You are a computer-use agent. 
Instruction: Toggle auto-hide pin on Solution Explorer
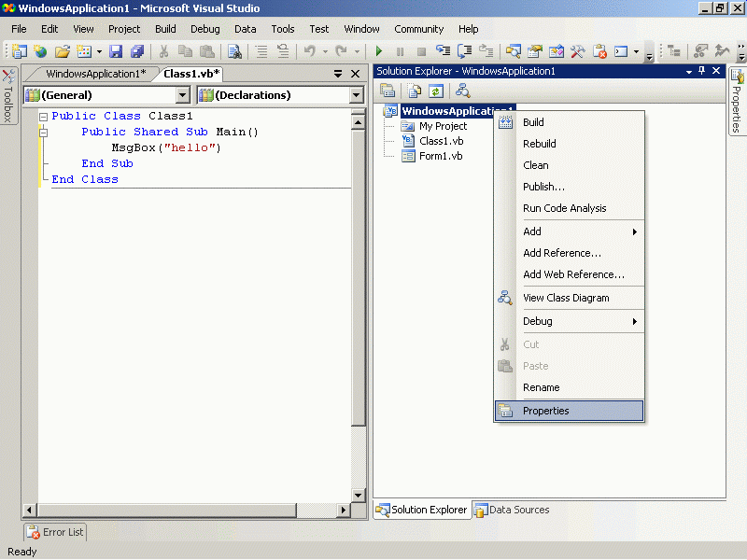coord(701,71)
